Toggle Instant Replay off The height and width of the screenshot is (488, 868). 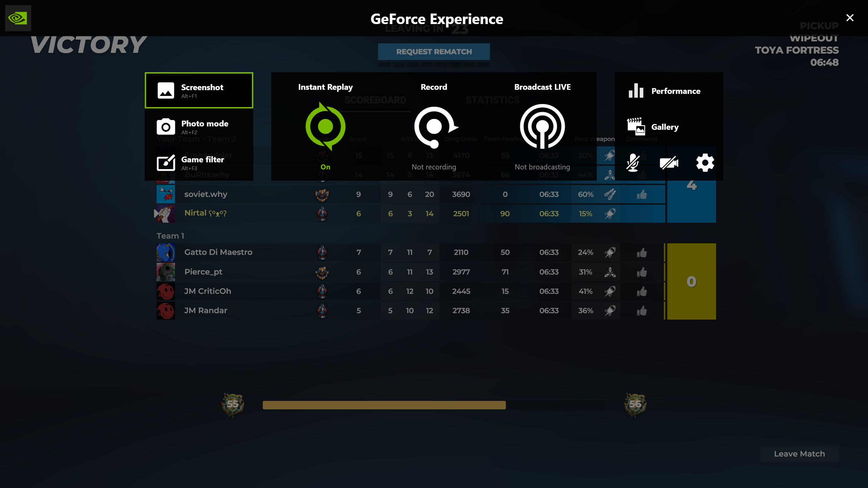point(325,126)
